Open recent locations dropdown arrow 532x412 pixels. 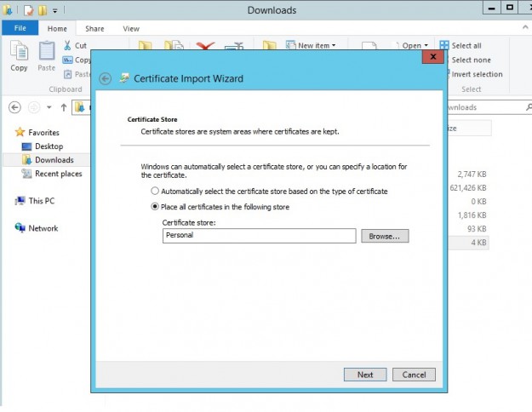(49, 107)
